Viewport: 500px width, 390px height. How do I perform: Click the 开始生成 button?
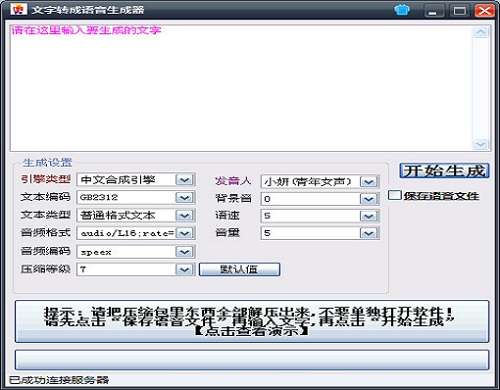coord(444,171)
